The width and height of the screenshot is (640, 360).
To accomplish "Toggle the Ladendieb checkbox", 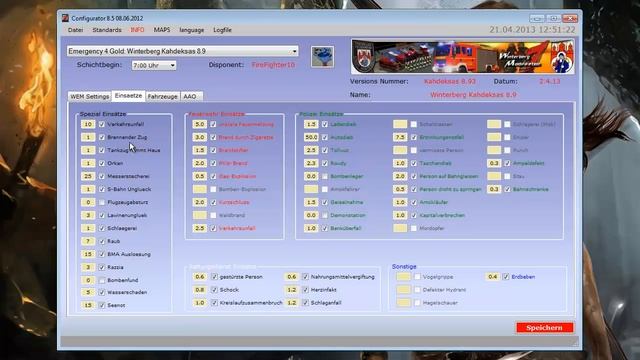I will point(324,124).
